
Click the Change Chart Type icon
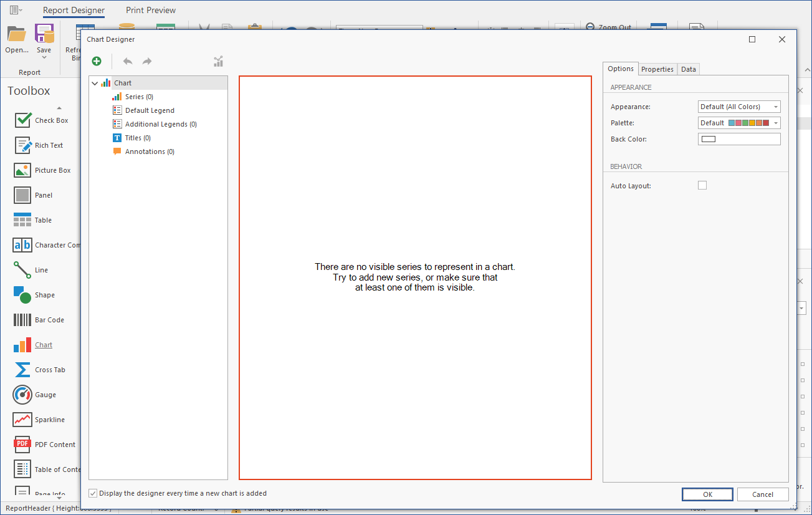point(218,61)
